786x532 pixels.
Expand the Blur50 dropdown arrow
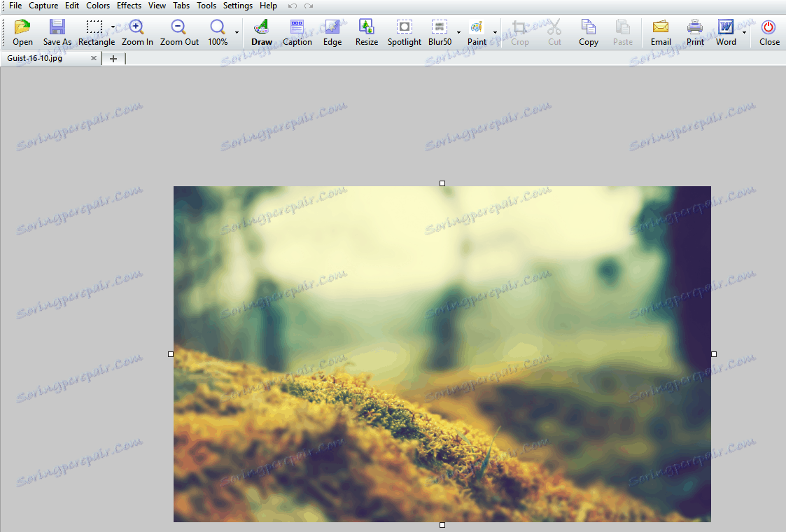click(x=458, y=33)
